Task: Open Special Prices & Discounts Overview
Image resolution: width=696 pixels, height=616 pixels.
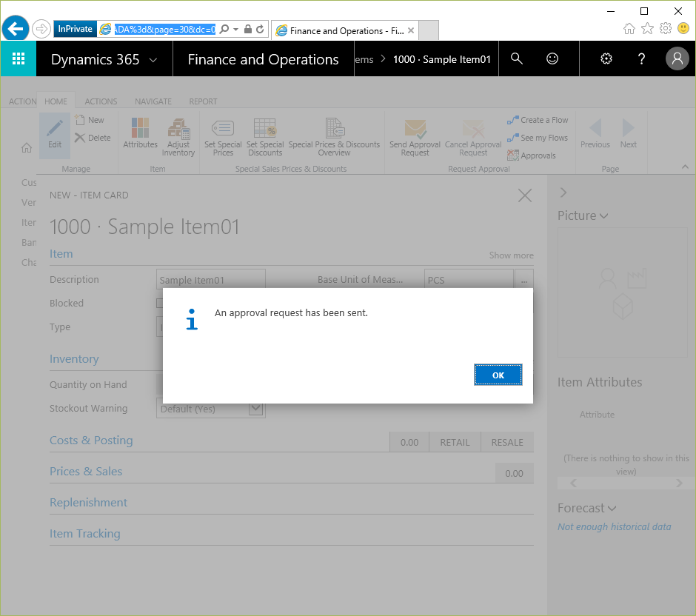Action: (x=334, y=137)
